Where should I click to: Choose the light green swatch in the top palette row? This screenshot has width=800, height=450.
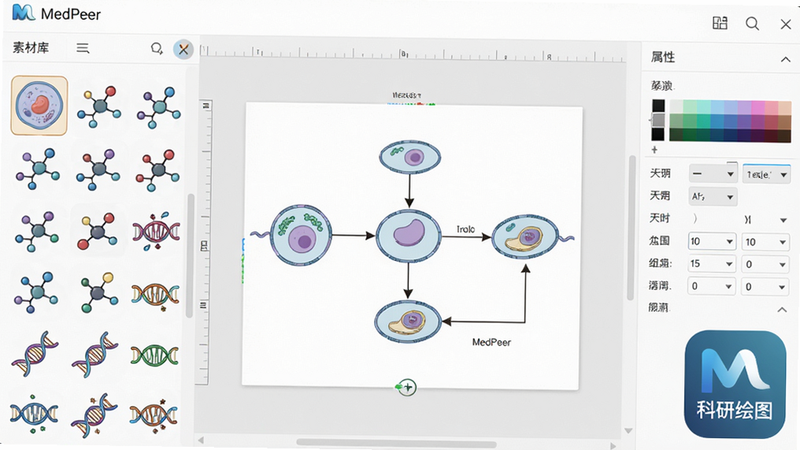[689, 106]
